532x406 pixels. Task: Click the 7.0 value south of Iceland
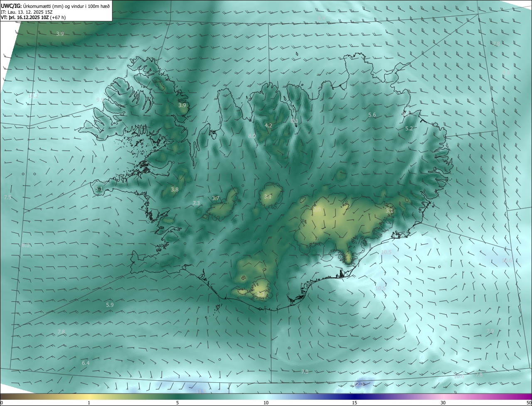305,372
